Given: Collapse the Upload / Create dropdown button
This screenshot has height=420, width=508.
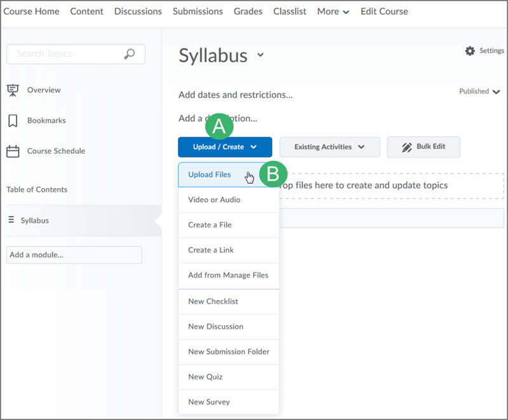Looking at the screenshot, I should [x=225, y=147].
